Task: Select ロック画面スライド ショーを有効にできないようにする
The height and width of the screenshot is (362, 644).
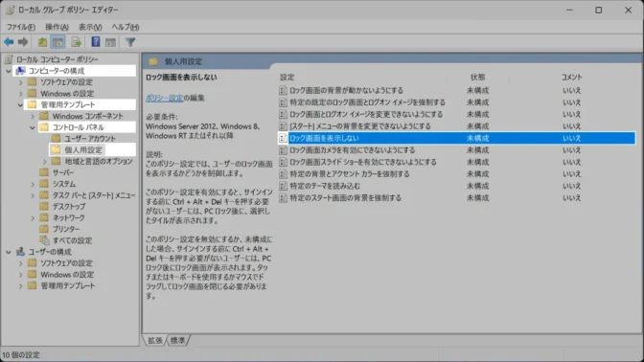Action: 363,162
